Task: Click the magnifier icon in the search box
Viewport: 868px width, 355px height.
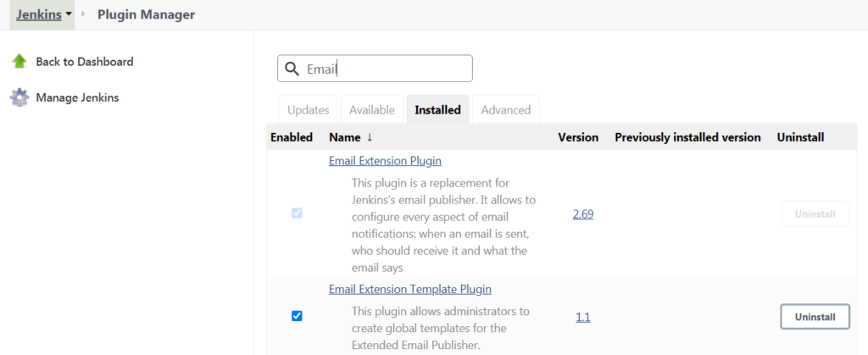Action: (292, 69)
